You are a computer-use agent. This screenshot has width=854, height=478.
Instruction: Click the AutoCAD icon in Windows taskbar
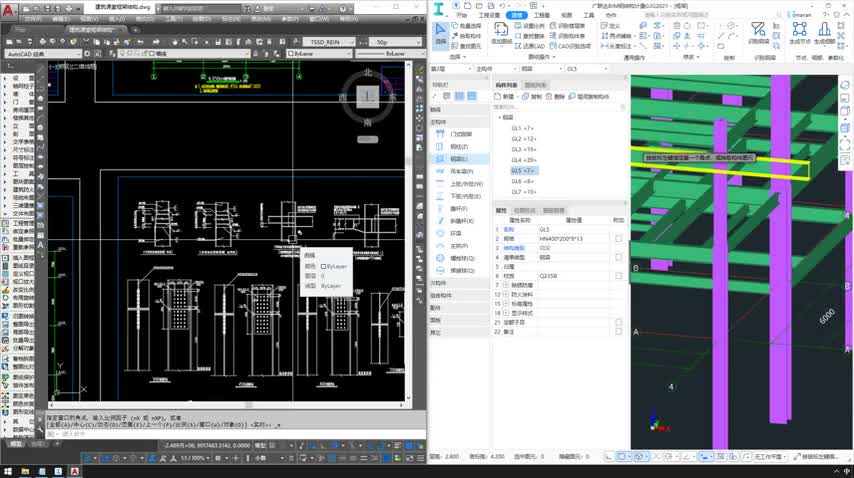click(75, 470)
